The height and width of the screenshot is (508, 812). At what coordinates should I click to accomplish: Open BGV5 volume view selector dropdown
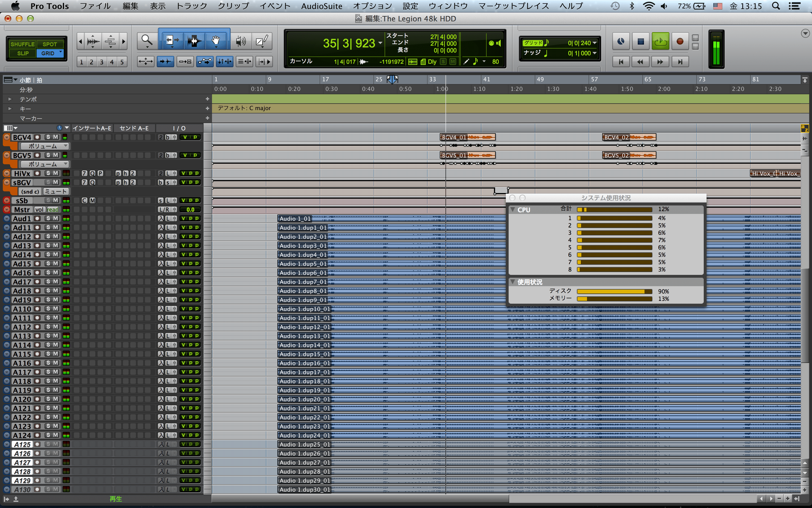pos(44,164)
